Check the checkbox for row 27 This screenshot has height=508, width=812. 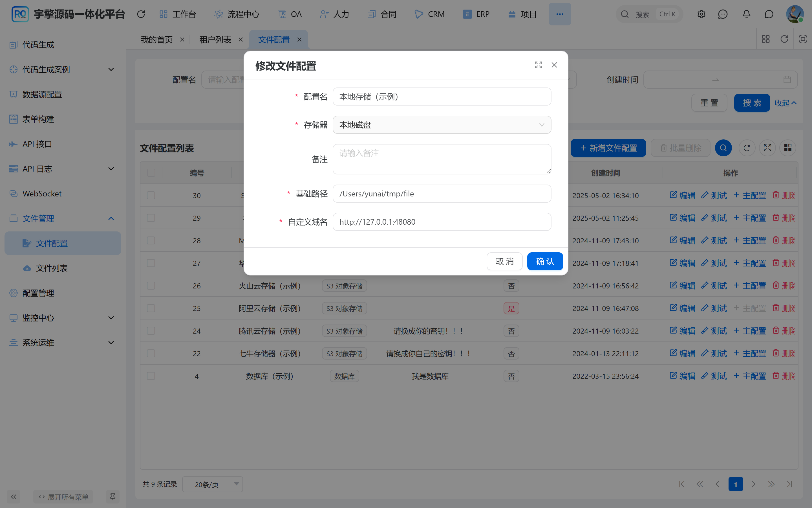point(151,263)
